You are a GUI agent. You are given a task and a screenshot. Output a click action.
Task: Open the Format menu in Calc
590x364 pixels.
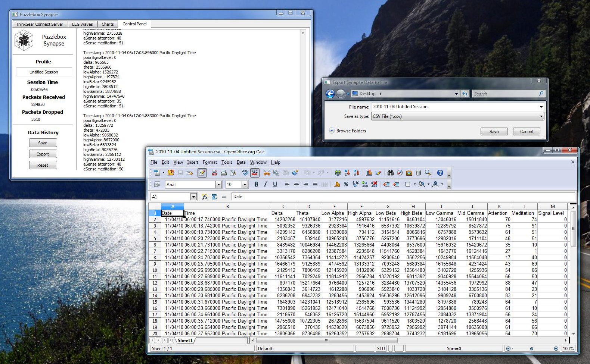point(209,162)
